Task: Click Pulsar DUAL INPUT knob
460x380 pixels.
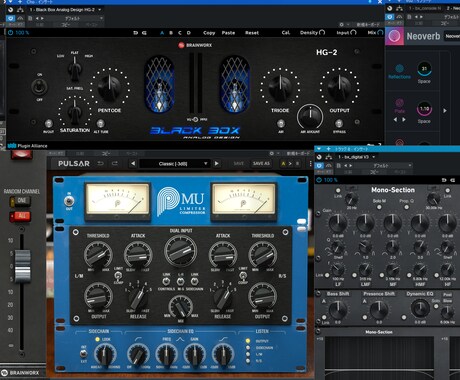Action: click(x=181, y=250)
